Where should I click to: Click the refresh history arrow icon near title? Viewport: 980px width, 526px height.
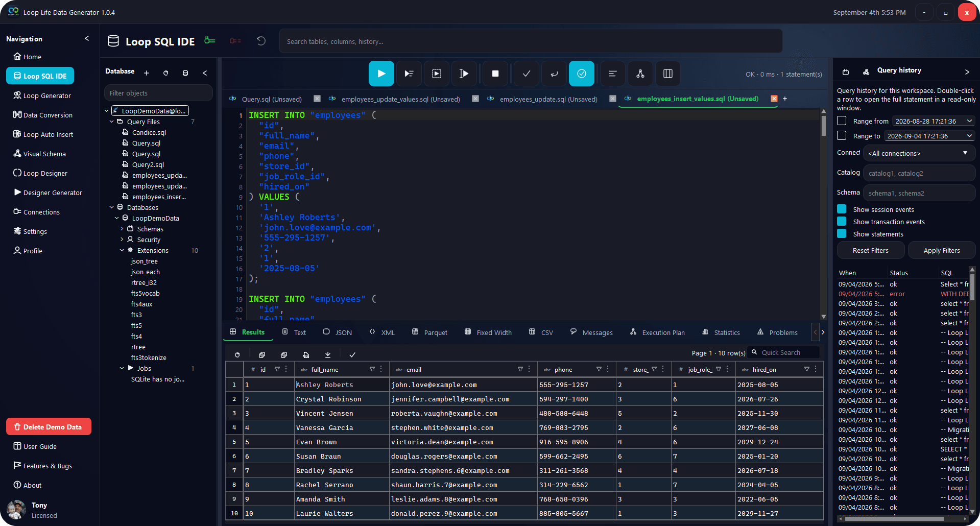pyautogui.click(x=261, y=41)
